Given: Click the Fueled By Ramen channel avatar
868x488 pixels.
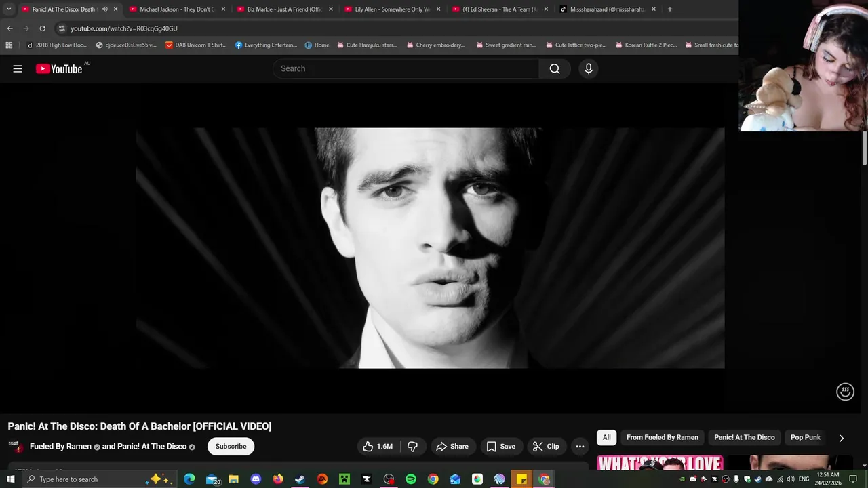Looking at the screenshot, I should [x=15, y=446].
